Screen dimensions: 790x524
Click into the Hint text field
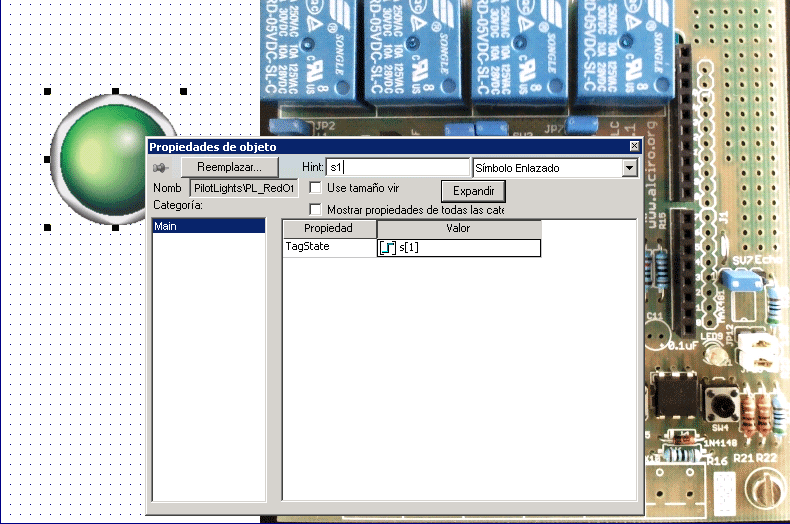point(398,167)
